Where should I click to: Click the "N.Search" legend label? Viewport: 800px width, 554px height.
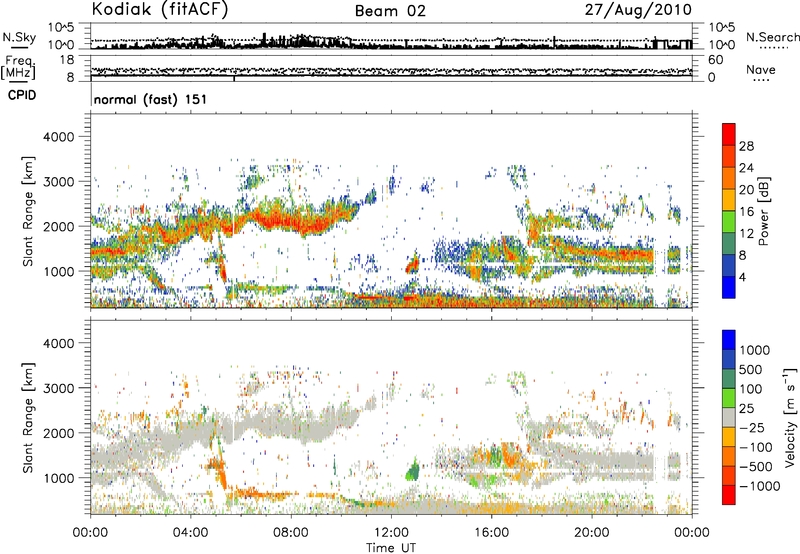(773, 37)
